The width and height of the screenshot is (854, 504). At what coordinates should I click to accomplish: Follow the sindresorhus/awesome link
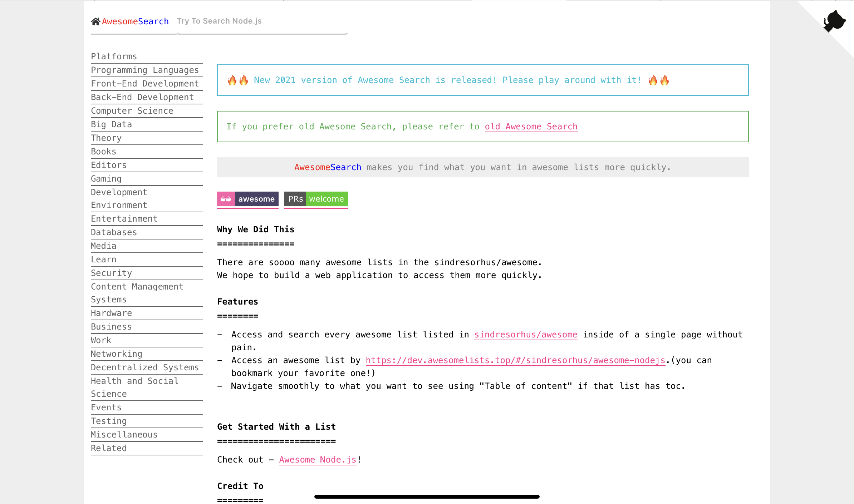tap(525, 335)
